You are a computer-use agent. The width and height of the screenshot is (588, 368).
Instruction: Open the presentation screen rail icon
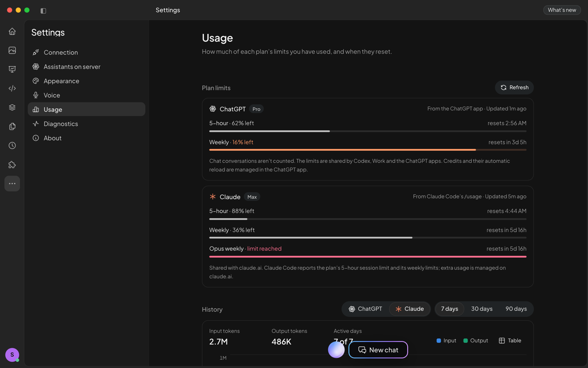pyautogui.click(x=12, y=69)
